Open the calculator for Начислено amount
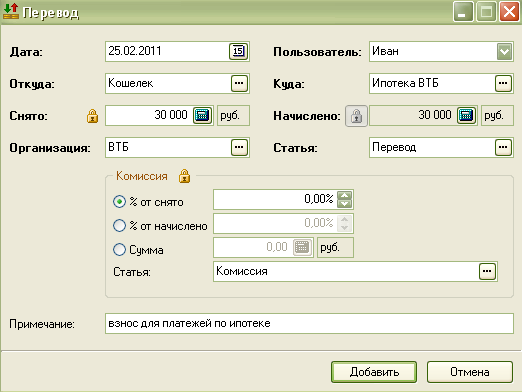The image size is (522, 392). coord(466,116)
